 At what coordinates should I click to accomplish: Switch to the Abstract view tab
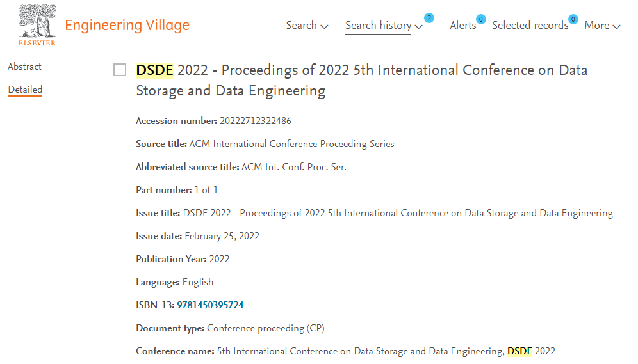pyautogui.click(x=25, y=67)
